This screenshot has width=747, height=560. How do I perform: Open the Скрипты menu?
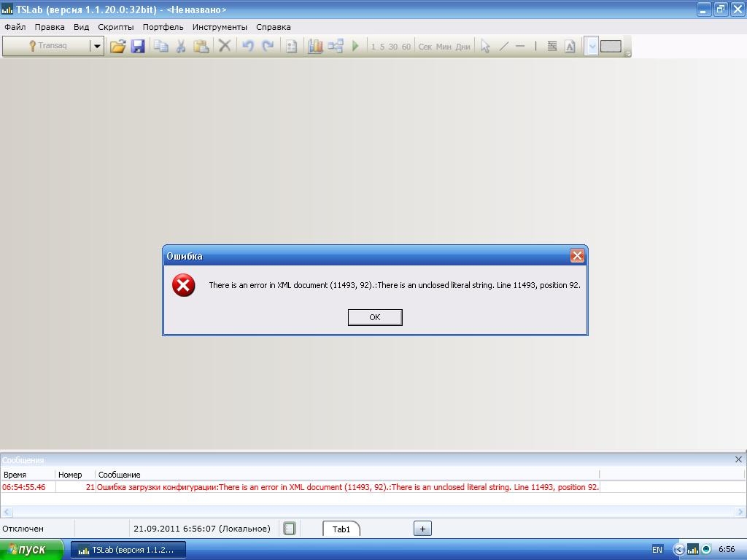116,27
